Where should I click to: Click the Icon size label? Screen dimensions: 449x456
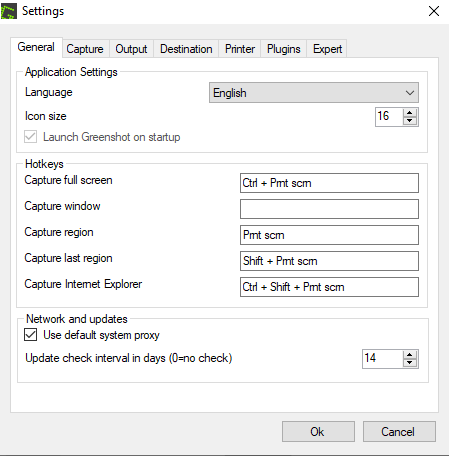(46, 116)
